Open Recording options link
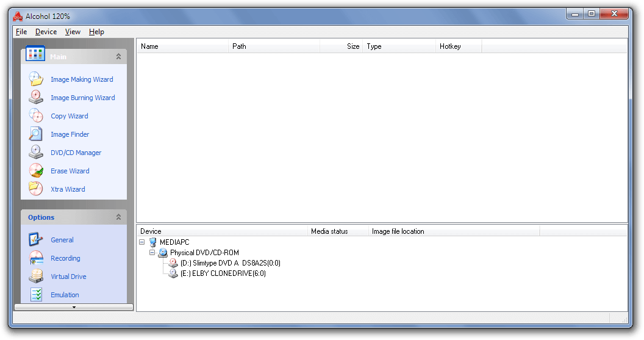Image resolution: width=644 pixels, height=340 pixels. (65, 258)
